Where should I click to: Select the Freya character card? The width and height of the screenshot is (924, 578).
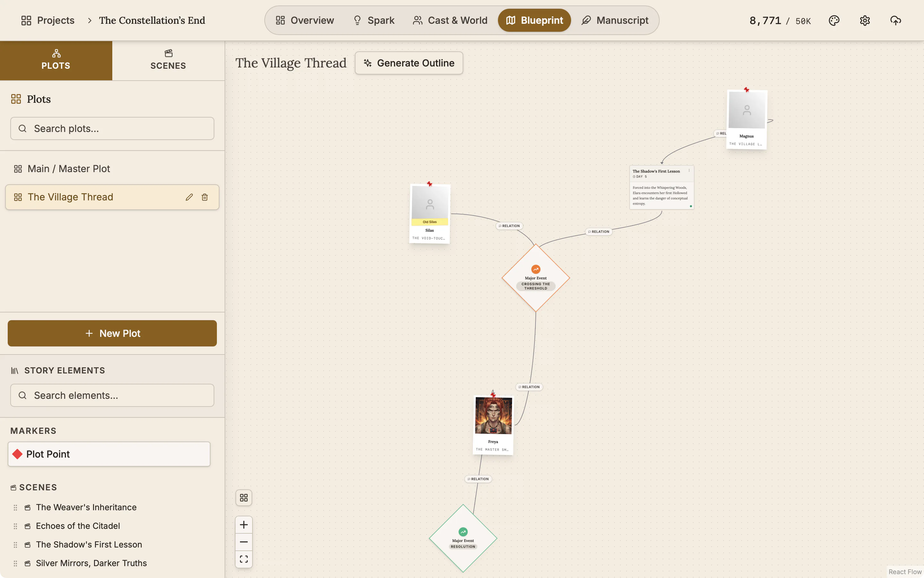(493, 425)
